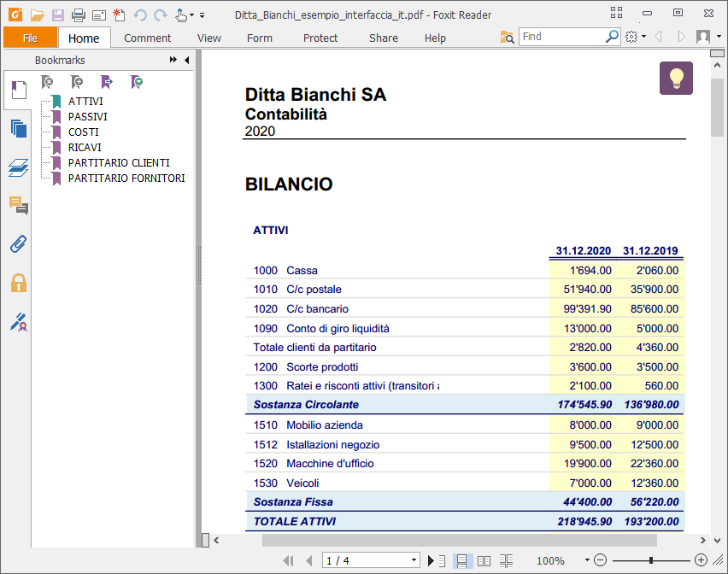
Task: Click the vertical scrollbar thumb
Action: pos(717,108)
